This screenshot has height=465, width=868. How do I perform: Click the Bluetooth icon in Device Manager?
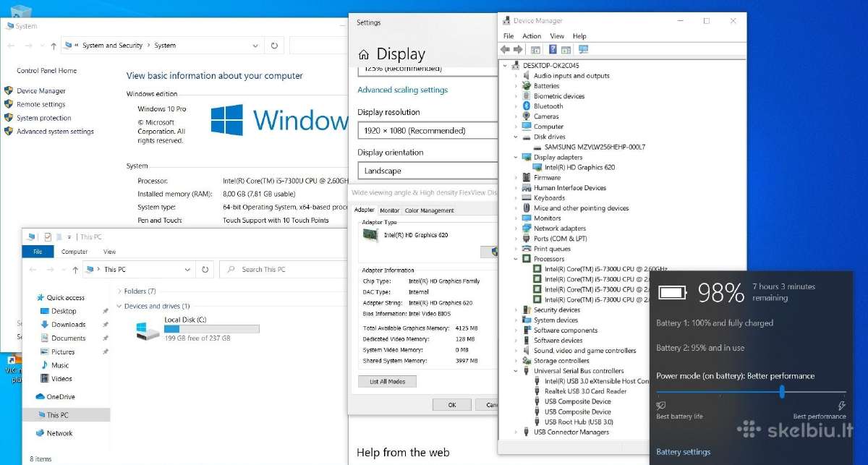(x=527, y=106)
